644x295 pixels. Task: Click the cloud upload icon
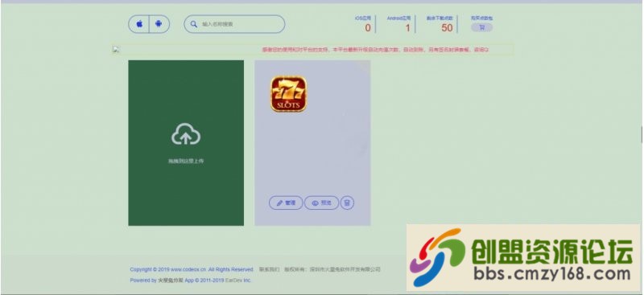[186, 134]
